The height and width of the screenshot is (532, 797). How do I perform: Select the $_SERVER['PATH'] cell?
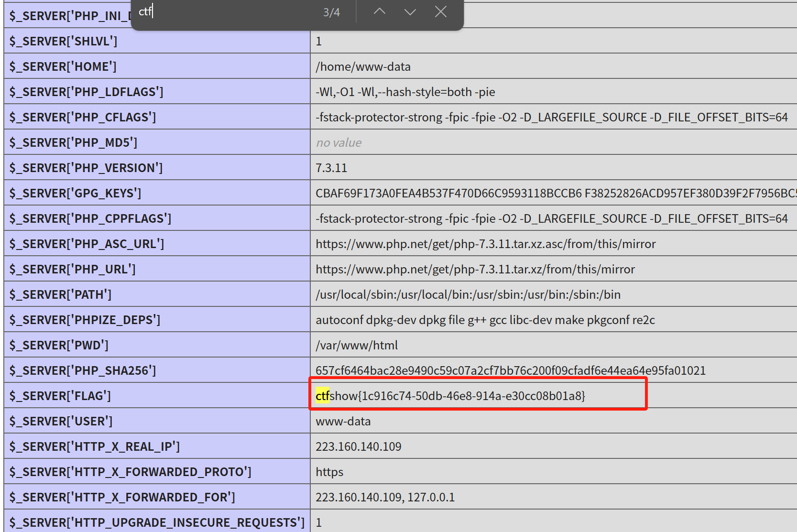pyautogui.click(x=157, y=294)
